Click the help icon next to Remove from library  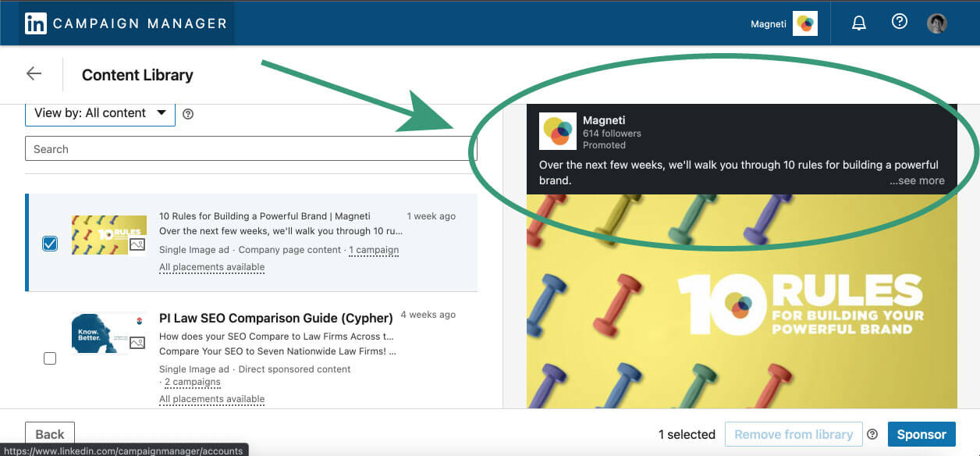873,434
